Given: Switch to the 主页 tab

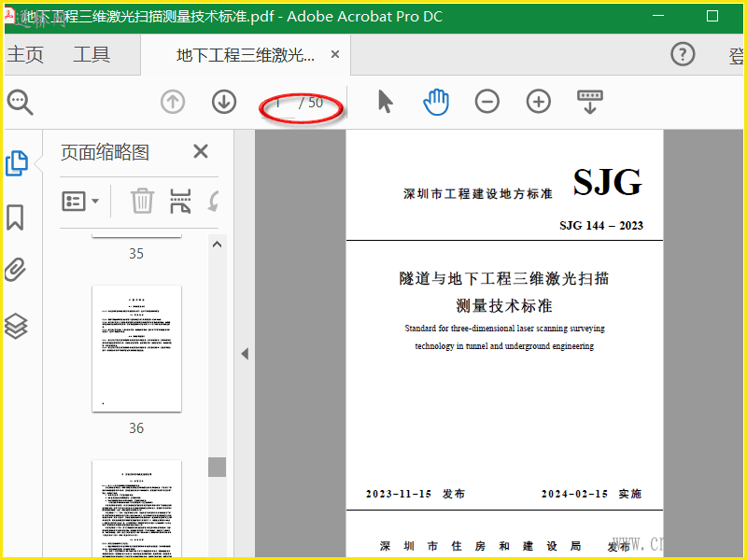Looking at the screenshot, I should (x=25, y=54).
